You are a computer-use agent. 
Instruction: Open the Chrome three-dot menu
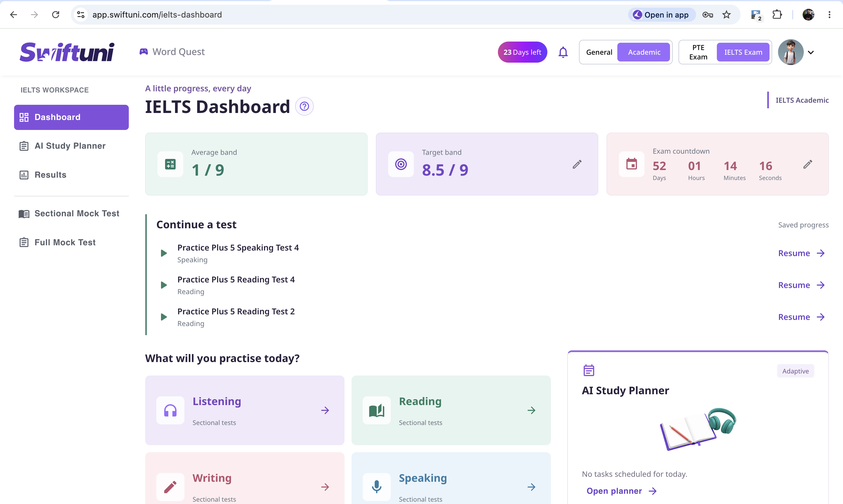(x=830, y=15)
